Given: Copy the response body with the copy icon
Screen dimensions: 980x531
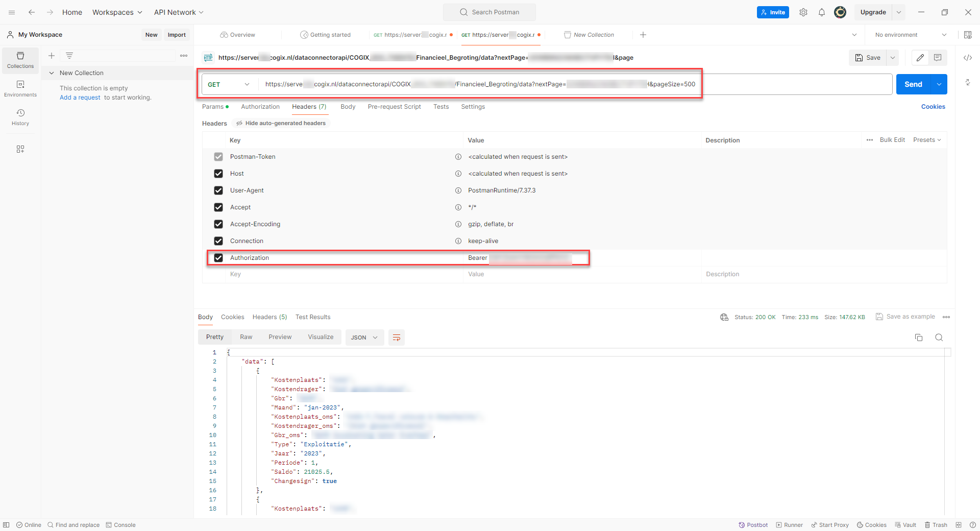Looking at the screenshot, I should click(919, 337).
